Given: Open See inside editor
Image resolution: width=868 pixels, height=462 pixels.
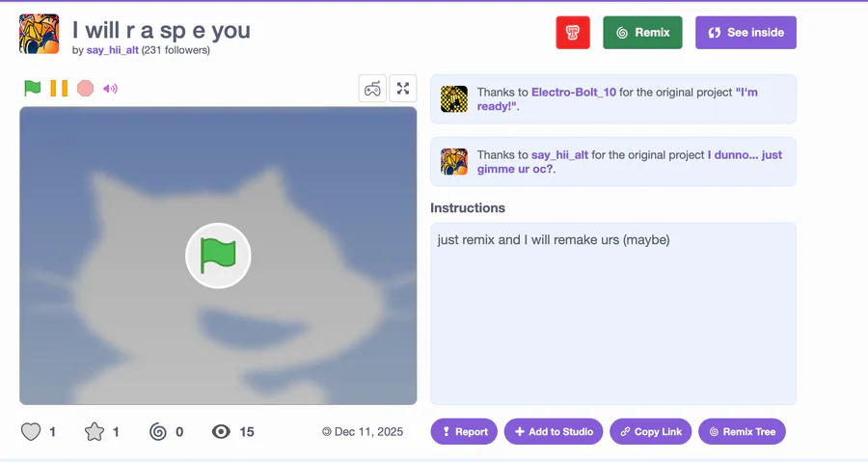Looking at the screenshot, I should tap(746, 33).
